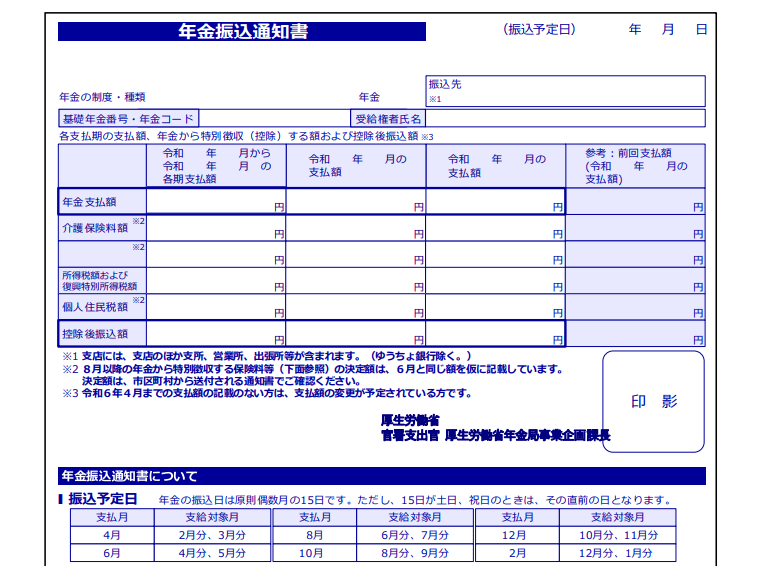Click the 参考：前回支払額 column header
The image size is (769, 566).
pyautogui.click(x=635, y=166)
